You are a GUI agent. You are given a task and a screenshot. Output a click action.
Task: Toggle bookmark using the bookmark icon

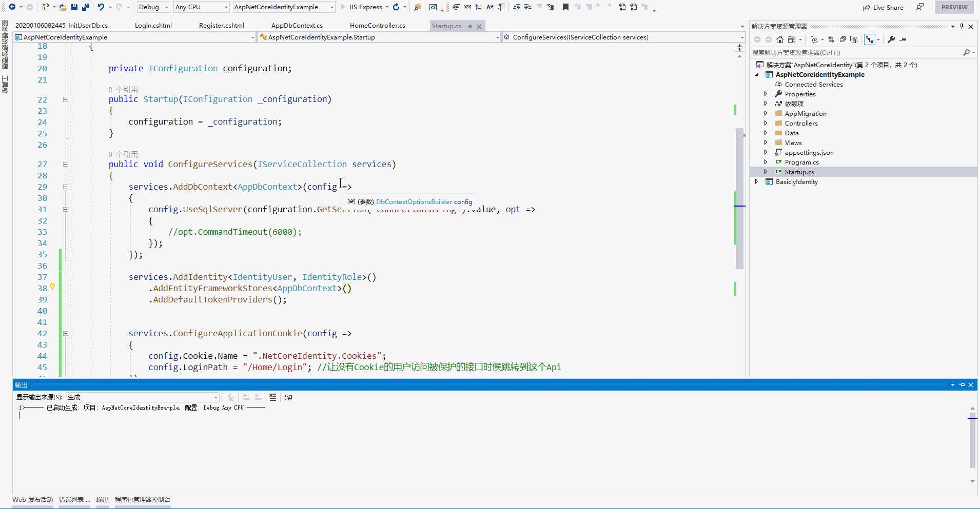click(x=565, y=7)
